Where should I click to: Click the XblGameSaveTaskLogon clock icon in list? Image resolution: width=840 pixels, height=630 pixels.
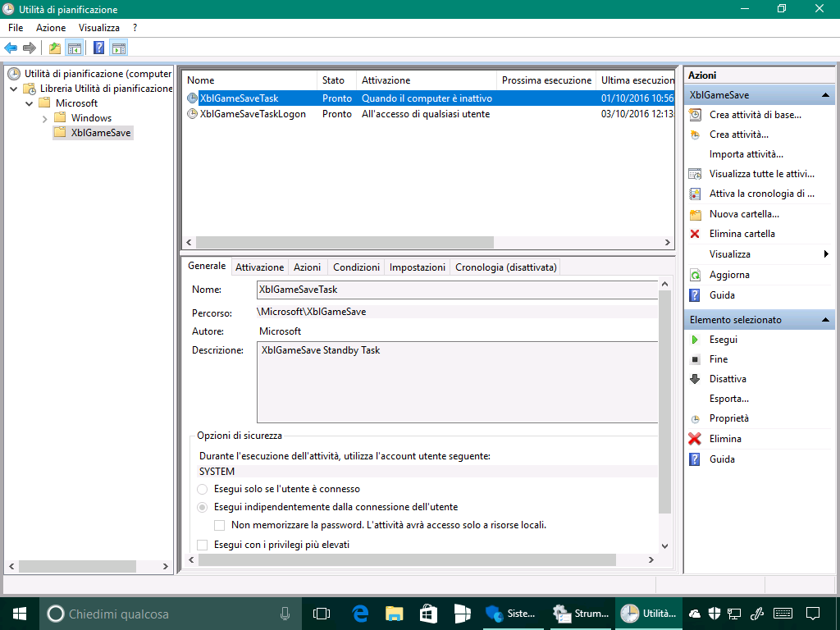(192, 113)
